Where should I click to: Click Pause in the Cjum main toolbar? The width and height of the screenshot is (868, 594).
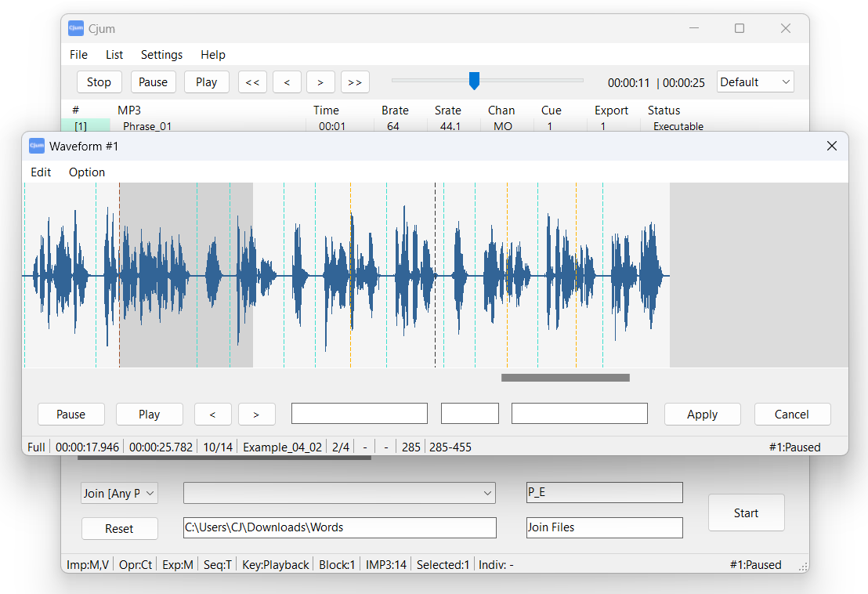[x=154, y=82]
